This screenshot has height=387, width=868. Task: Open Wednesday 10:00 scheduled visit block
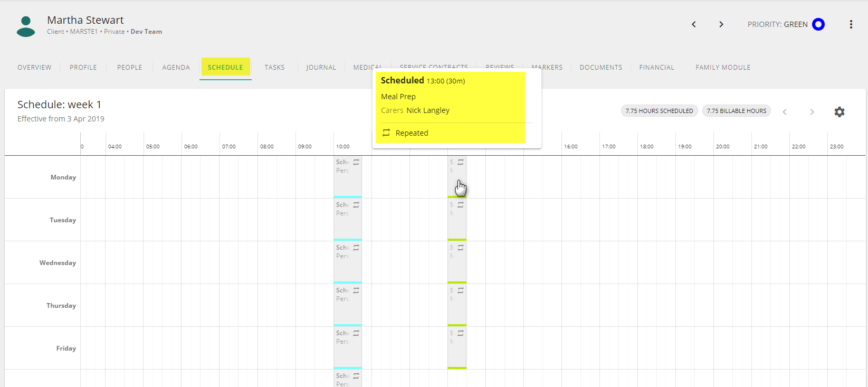tap(348, 262)
